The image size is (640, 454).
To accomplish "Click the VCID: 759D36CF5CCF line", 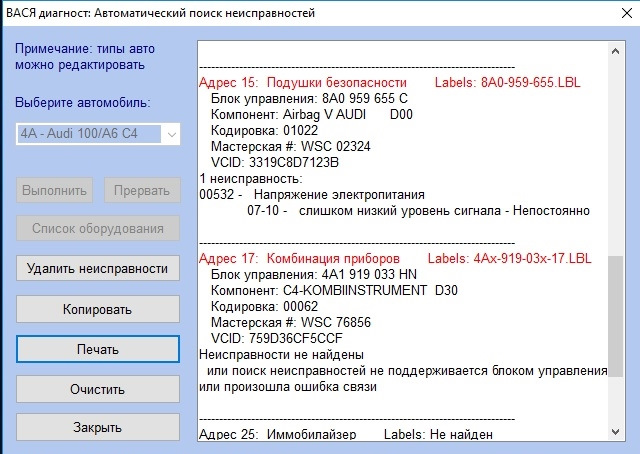I will pyautogui.click(x=277, y=338).
